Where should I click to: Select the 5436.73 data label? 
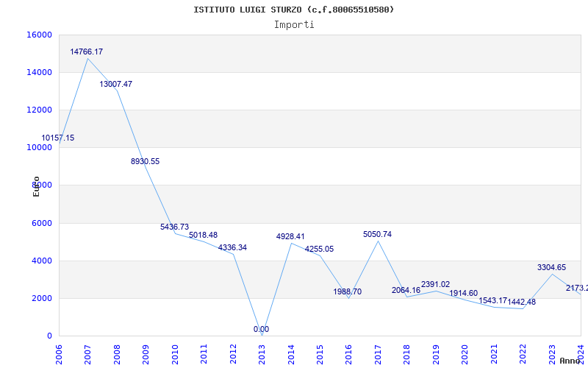(174, 227)
